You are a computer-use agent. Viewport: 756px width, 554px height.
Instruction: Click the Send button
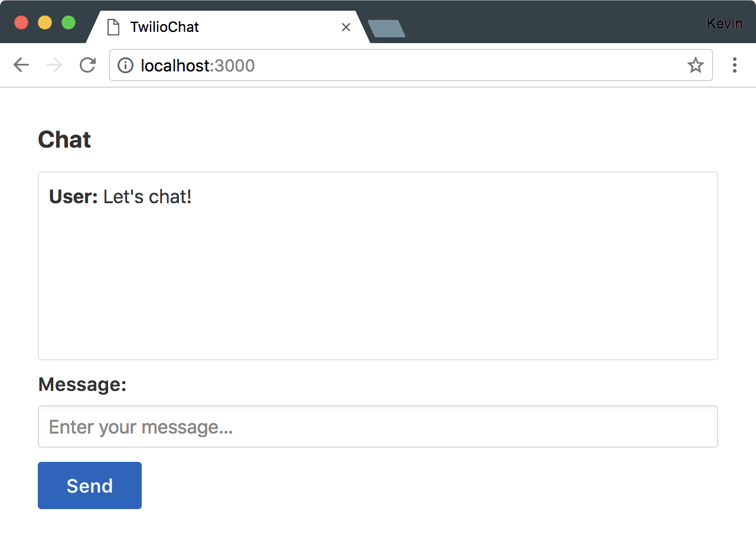click(90, 485)
